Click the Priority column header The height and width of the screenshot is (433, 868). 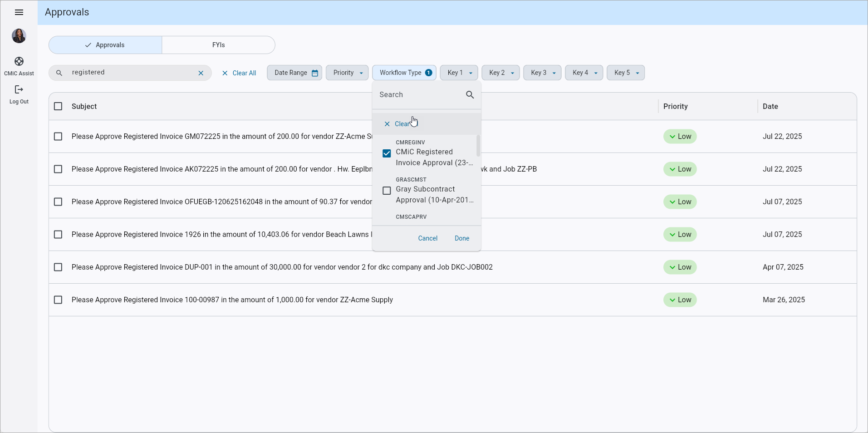click(676, 106)
